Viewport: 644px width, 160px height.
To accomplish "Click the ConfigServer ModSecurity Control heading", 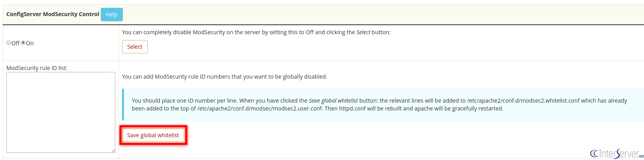I will (x=53, y=14).
